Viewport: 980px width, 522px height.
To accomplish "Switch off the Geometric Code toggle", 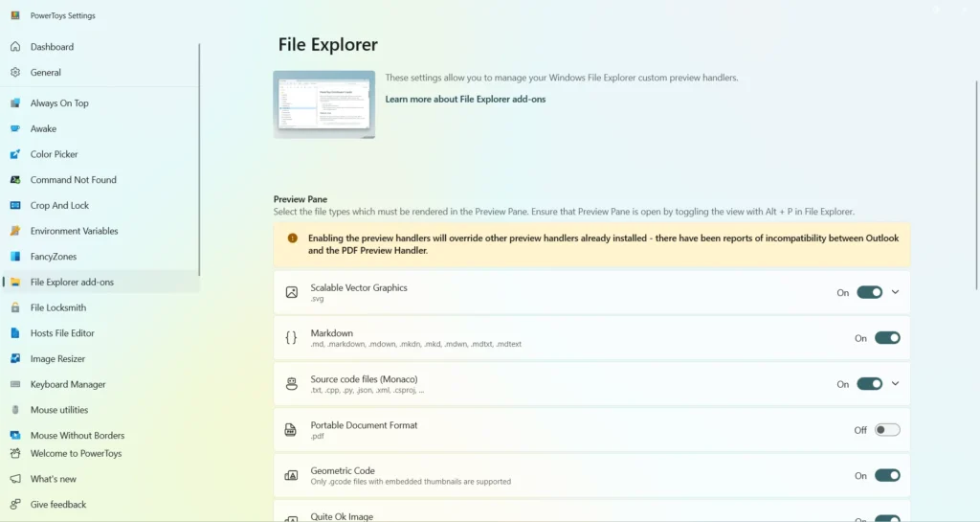I will 887,476.
